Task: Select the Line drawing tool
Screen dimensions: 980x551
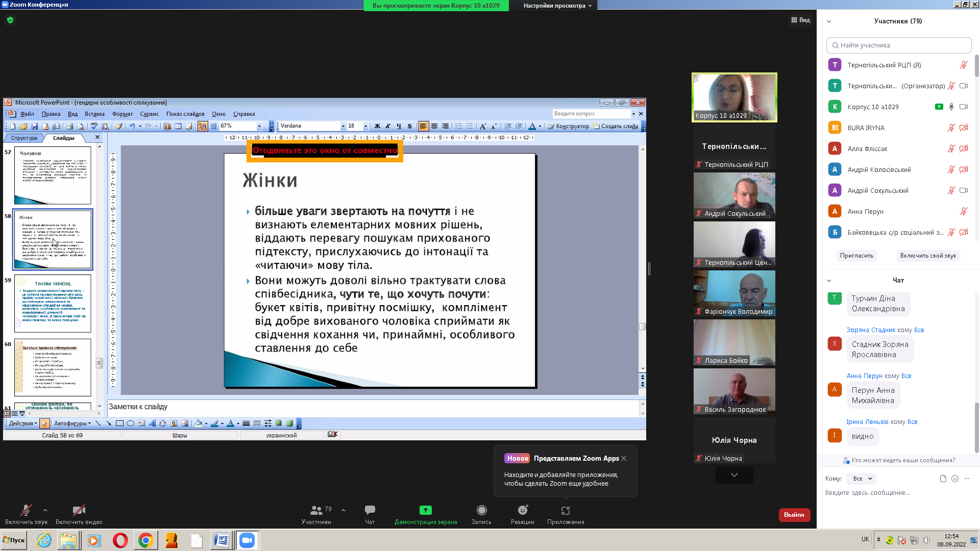Action: [x=98, y=423]
